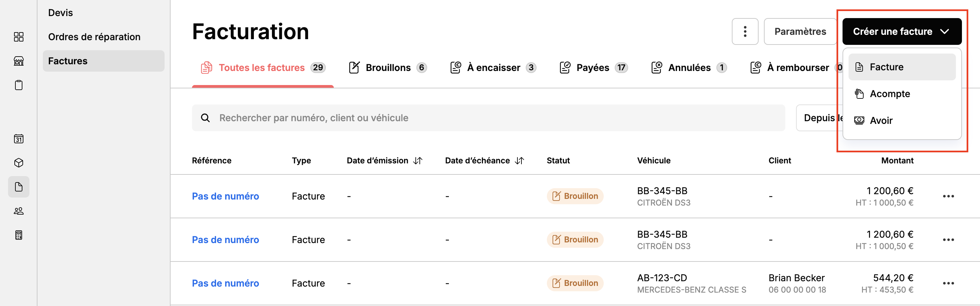Select the document icon in sidebar
This screenshot has height=306, width=980.
(19, 187)
